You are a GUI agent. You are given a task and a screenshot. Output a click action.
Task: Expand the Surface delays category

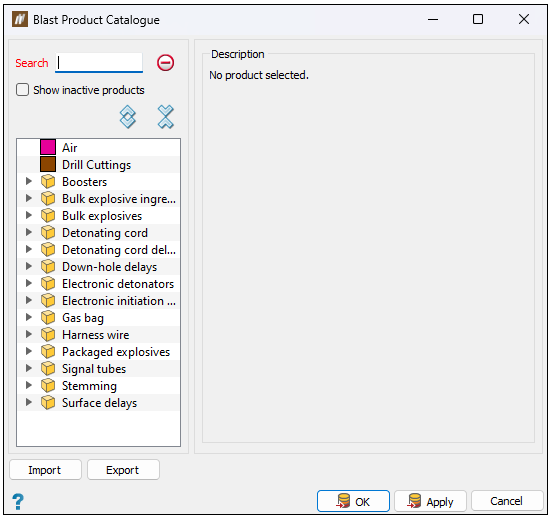[x=29, y=402]
